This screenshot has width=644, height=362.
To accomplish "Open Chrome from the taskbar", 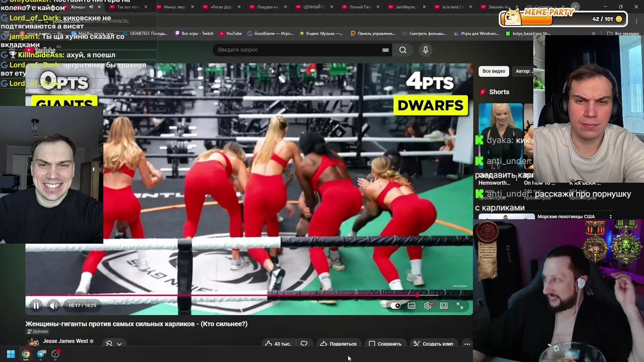I will (26, 354).
